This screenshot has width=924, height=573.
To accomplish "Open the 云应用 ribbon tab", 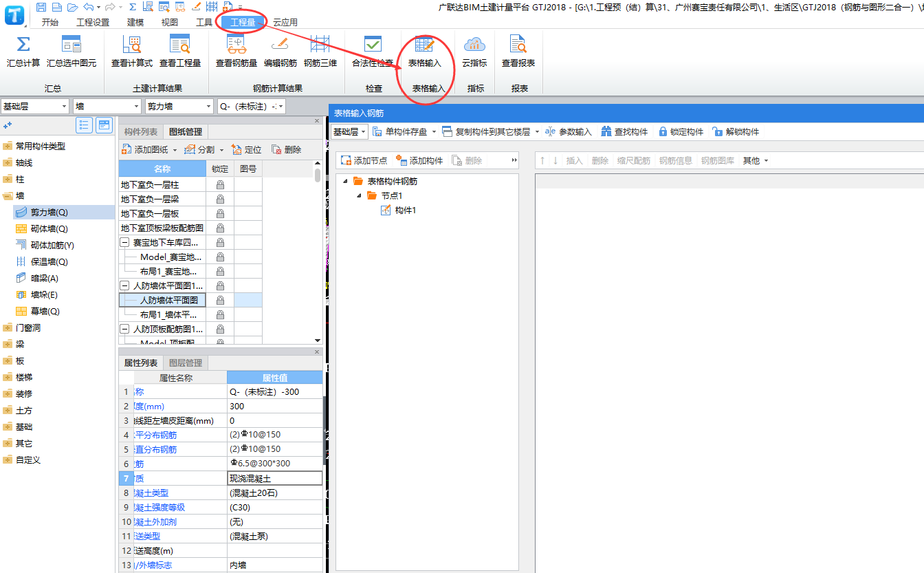I will (x=285, y=22).
